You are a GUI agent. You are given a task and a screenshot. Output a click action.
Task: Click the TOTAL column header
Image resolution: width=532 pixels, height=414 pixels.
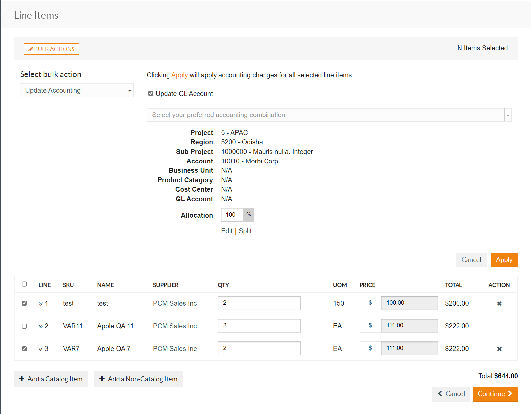[x=453, y=285]
